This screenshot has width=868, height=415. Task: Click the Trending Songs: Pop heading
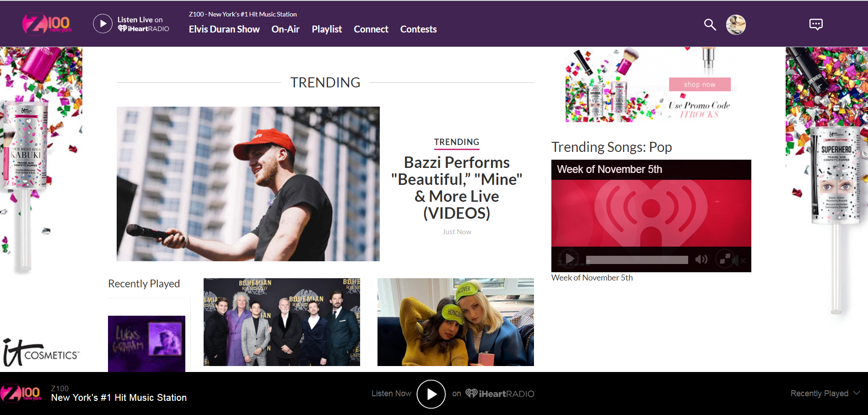coord(612,147)
